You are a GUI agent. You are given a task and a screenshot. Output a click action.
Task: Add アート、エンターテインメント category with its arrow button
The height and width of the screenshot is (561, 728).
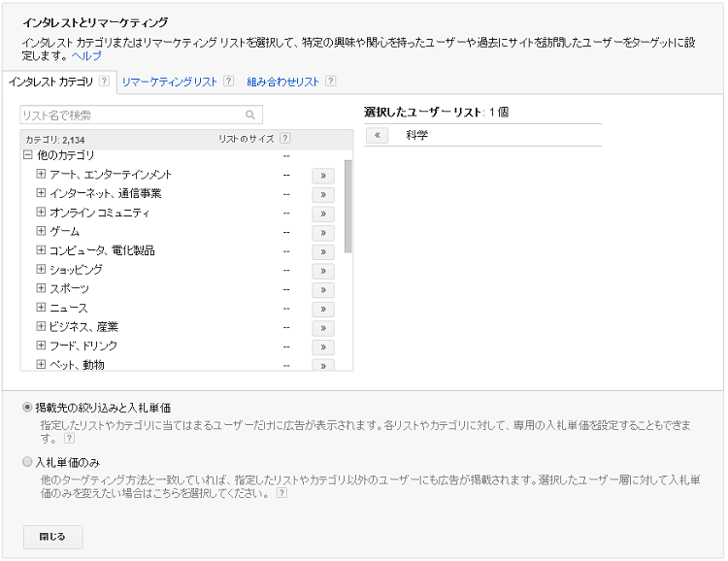pos(323,176)
